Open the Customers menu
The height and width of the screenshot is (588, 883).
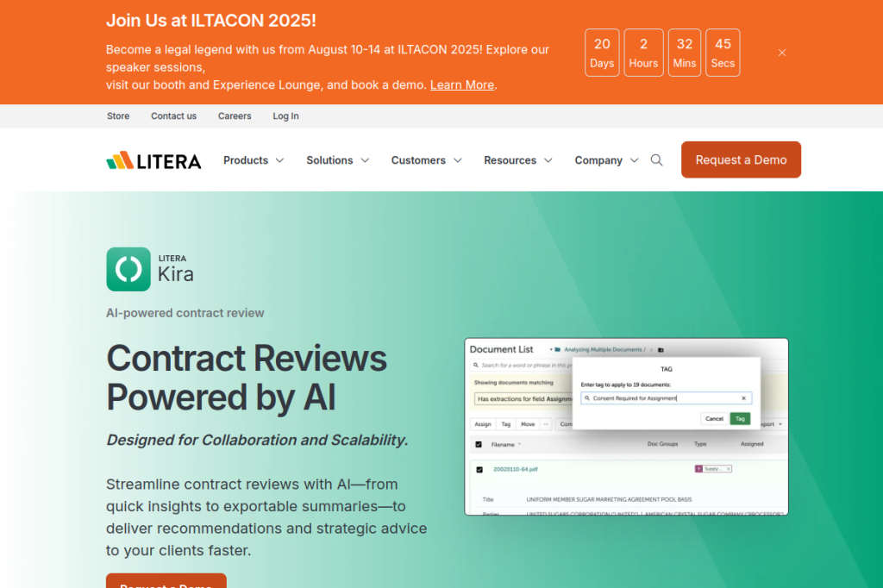tap(418, 160)
